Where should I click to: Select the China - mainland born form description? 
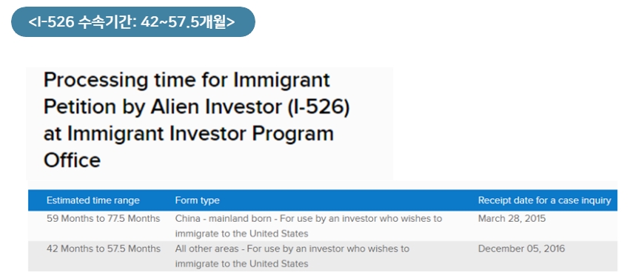(309, 226)
